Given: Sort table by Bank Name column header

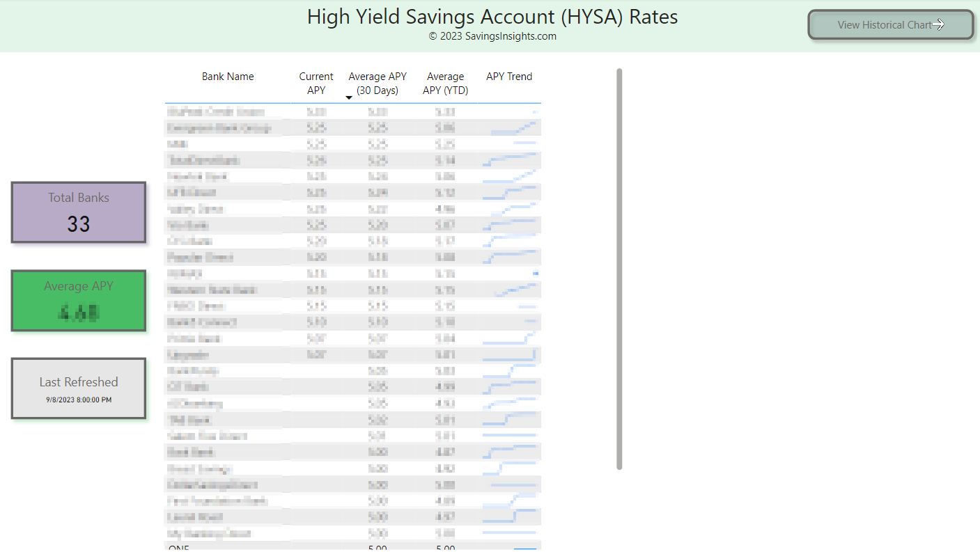Looking at the screenshot, I should point(228,77).
